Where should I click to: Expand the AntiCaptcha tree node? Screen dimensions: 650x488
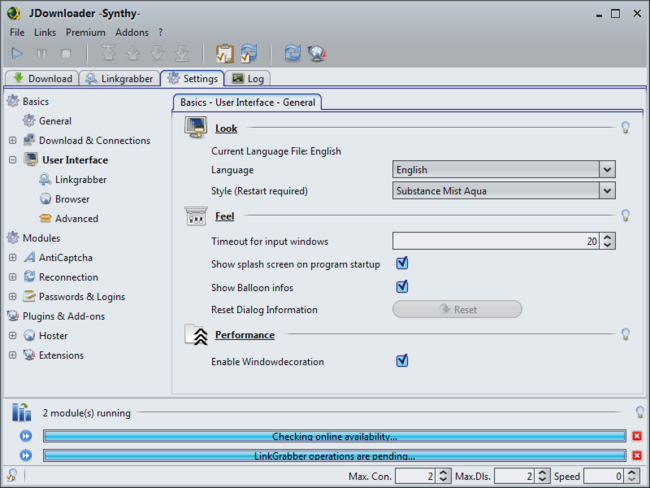[x=13, y=257]
